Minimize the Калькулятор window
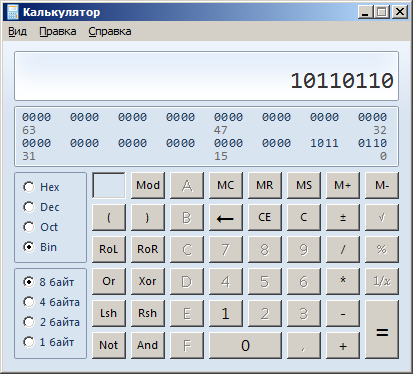Screen dimensions: 413x374 click(x=365, y=12)
